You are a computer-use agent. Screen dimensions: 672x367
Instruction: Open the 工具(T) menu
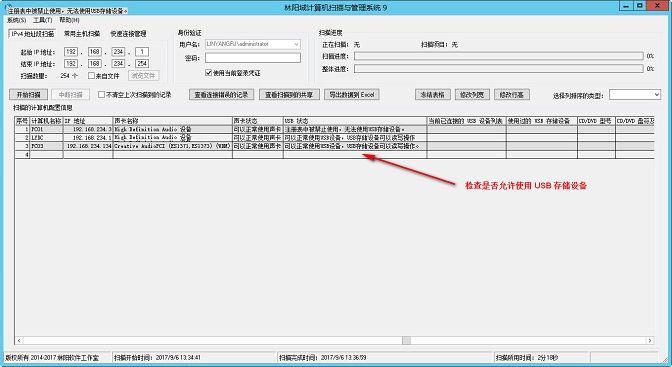click(x=42, y=20)
